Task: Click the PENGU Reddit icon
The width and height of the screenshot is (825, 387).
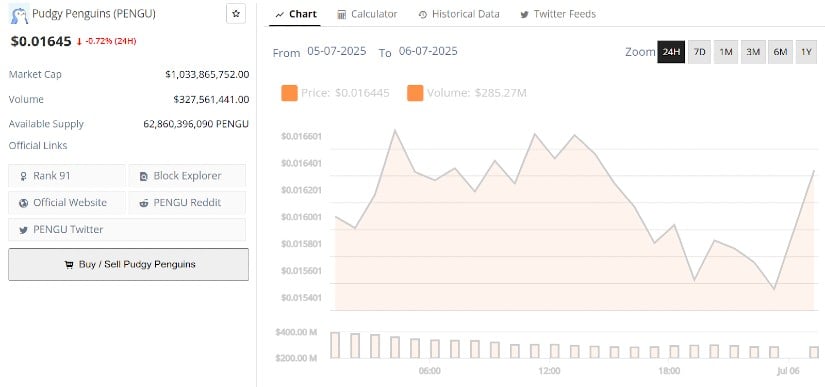Action: (144, 203)
